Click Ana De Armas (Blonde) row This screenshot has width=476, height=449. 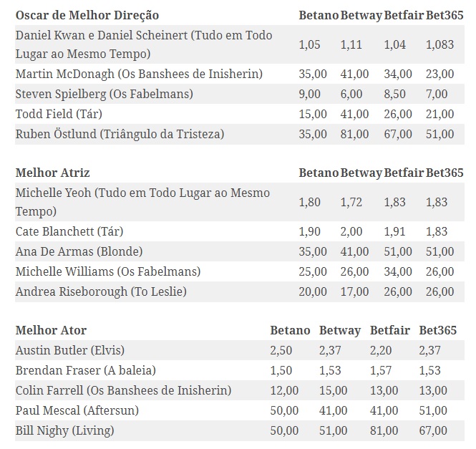click(240, 251)
